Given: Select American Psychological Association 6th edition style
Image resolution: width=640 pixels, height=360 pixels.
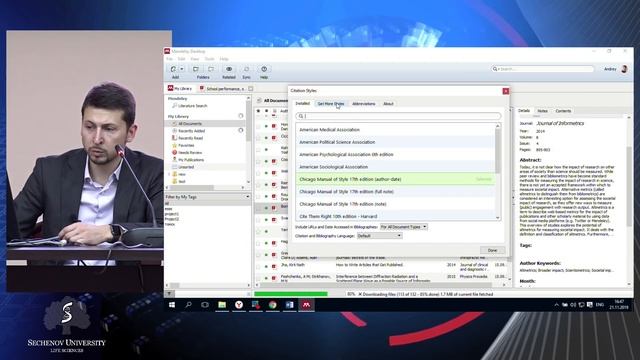Looking at the screenshot, I should click(x=395, y=154).
